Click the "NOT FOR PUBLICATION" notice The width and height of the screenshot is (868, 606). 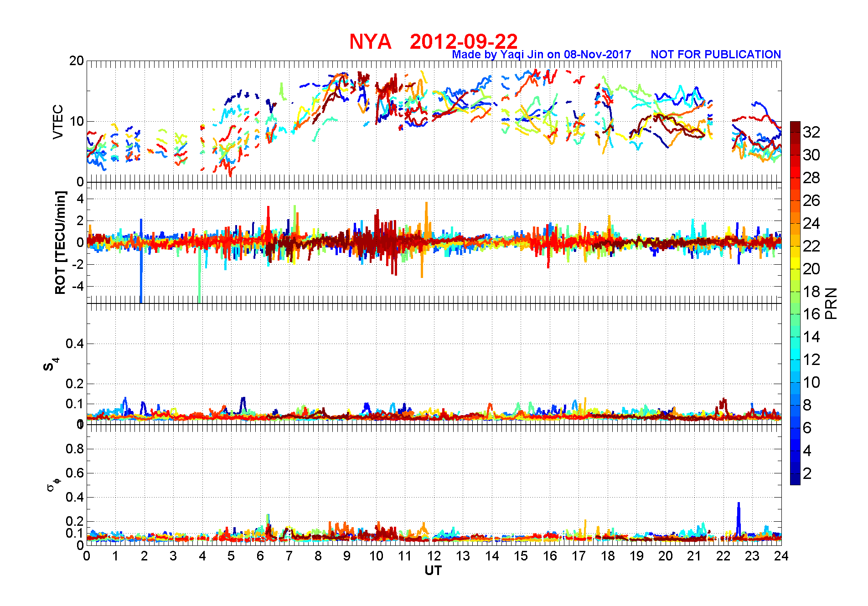(716, 55)
